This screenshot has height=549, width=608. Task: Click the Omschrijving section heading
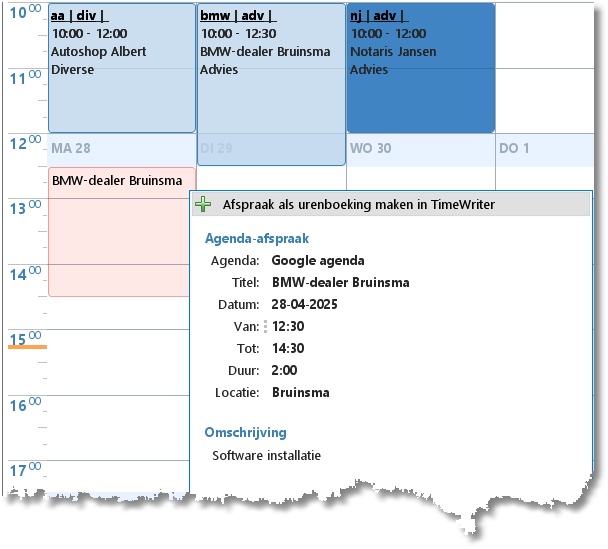coord(245,433)
